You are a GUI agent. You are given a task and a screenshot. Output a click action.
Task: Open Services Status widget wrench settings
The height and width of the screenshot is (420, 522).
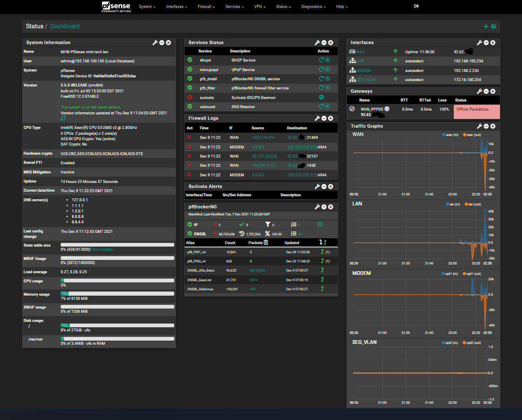317,42
